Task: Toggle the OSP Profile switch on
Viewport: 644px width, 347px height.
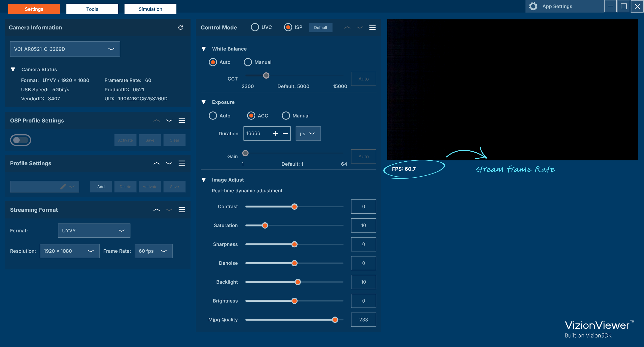Action: point(20,140)
